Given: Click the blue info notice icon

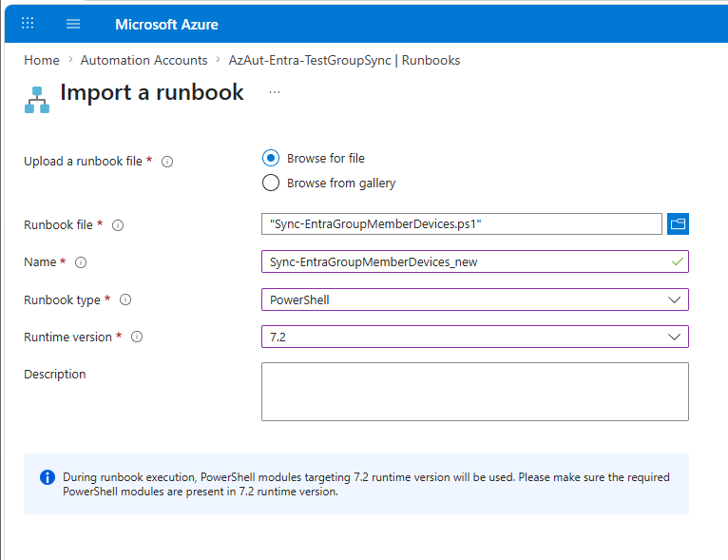Looking at the screenshot, I should [x=48, y=477].
